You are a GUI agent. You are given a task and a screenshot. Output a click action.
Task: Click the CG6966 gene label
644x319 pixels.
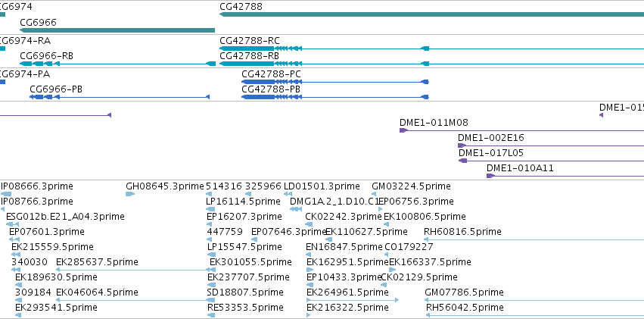click(x=38, y=22)
